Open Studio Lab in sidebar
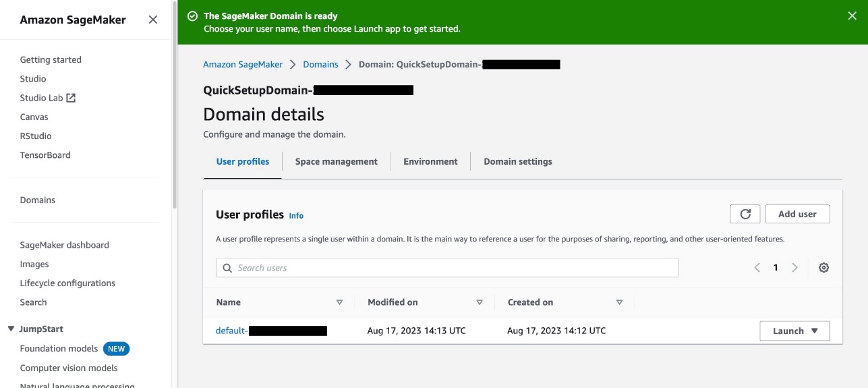The height and width of the screenshot is (388, 868). point(41,98)
